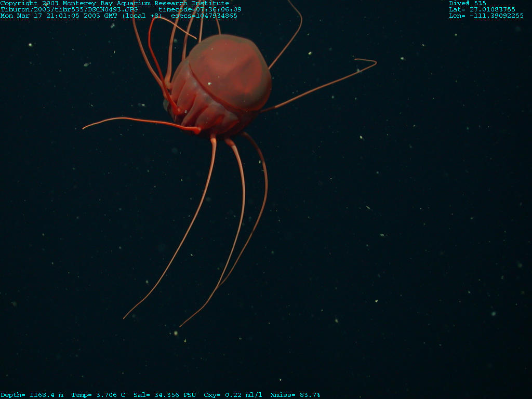Select the Lon= -111.39092255 readout

click(x=486, y=16)
